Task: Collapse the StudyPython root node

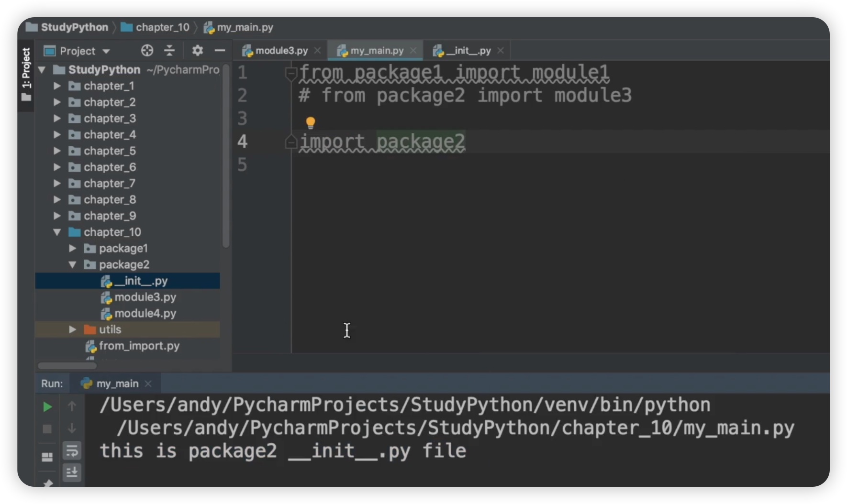Action: click(x=42, y=70)
